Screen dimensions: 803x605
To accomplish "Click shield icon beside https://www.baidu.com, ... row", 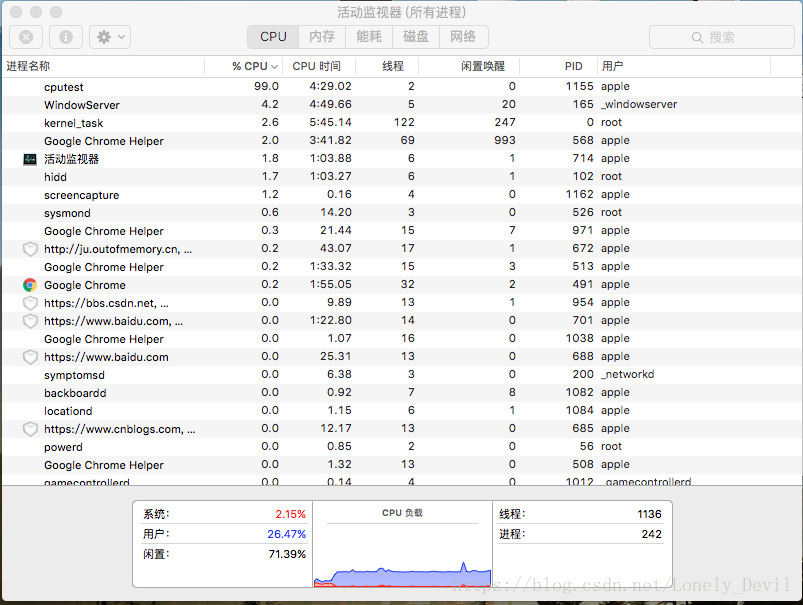I will [30, 321].
